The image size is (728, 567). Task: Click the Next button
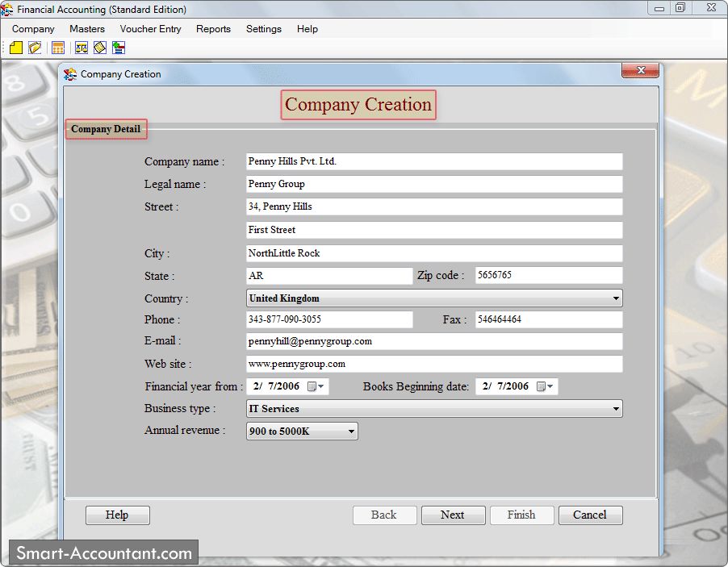click(453, 515)
